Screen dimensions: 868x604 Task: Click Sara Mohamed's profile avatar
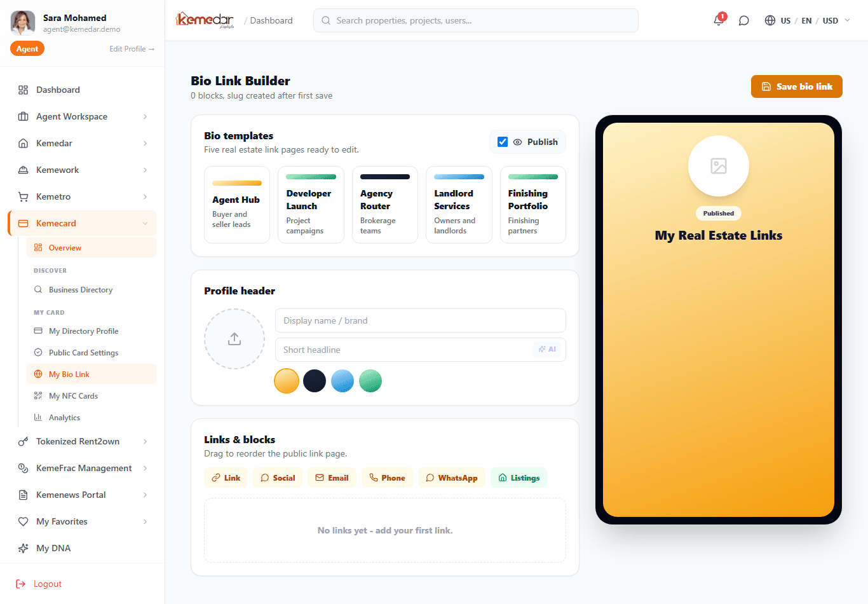(x=23, y=23)
